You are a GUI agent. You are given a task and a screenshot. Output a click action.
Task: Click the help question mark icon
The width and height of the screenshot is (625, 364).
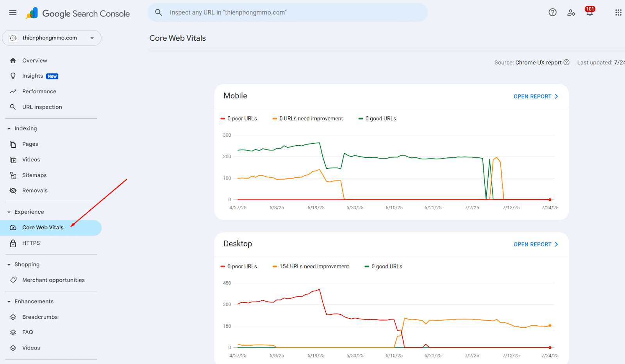pyautogui.click(x=552, y=12)
